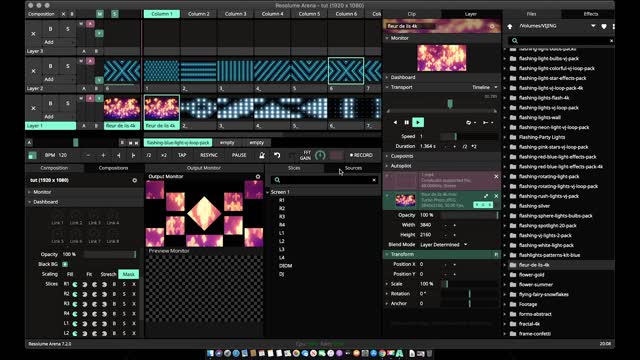Start recording with RECORD button
Viewport: 640px width, 360px height.
(x=361, y=155)
